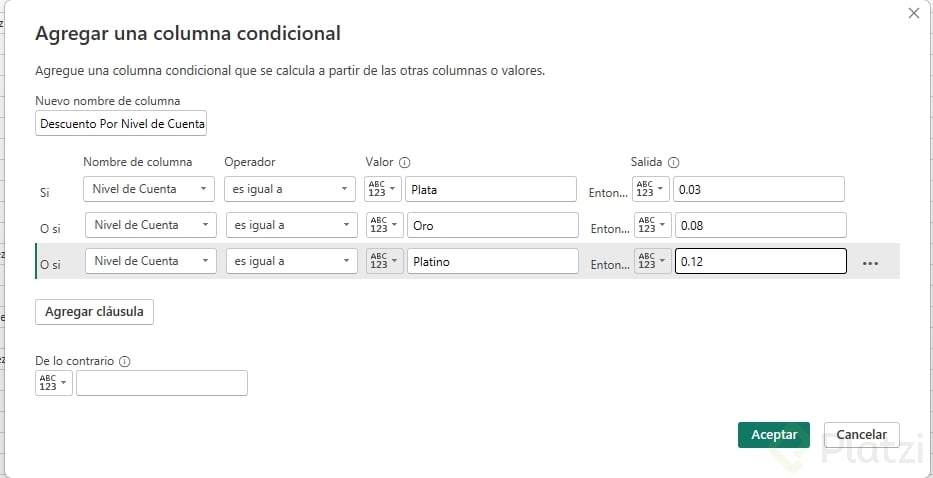Viewport: 933px width, 478px height.
Task: Click the info icon next to Valor
Action: [405, 162]
